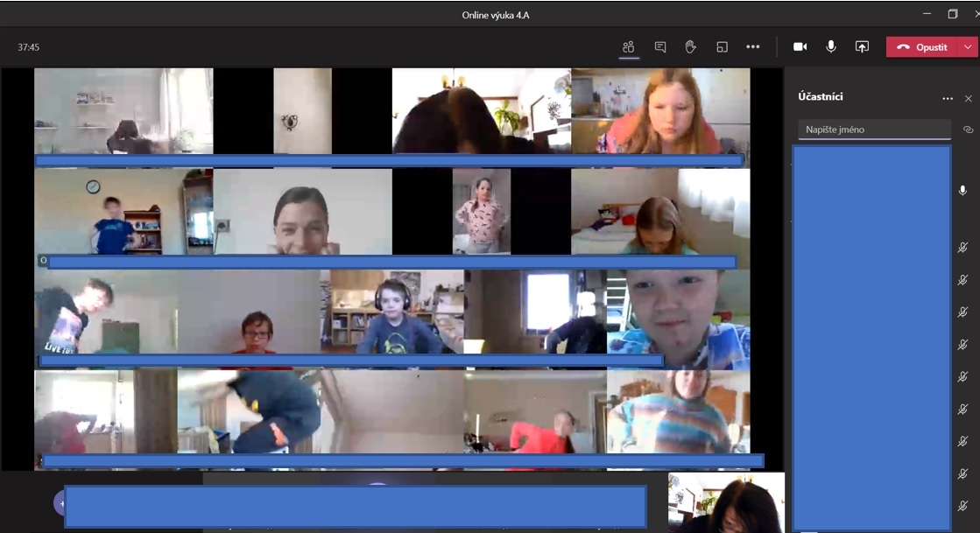Open the breakout rooms icon

[x=722, y=47]
